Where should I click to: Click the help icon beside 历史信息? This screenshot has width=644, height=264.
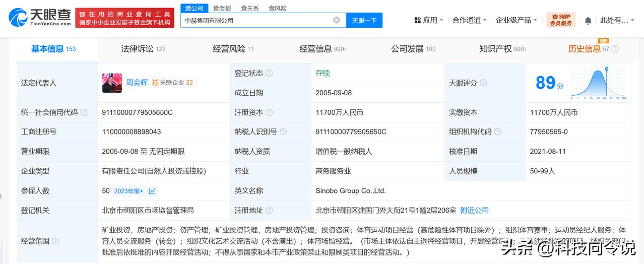click(x=615, y=49)
